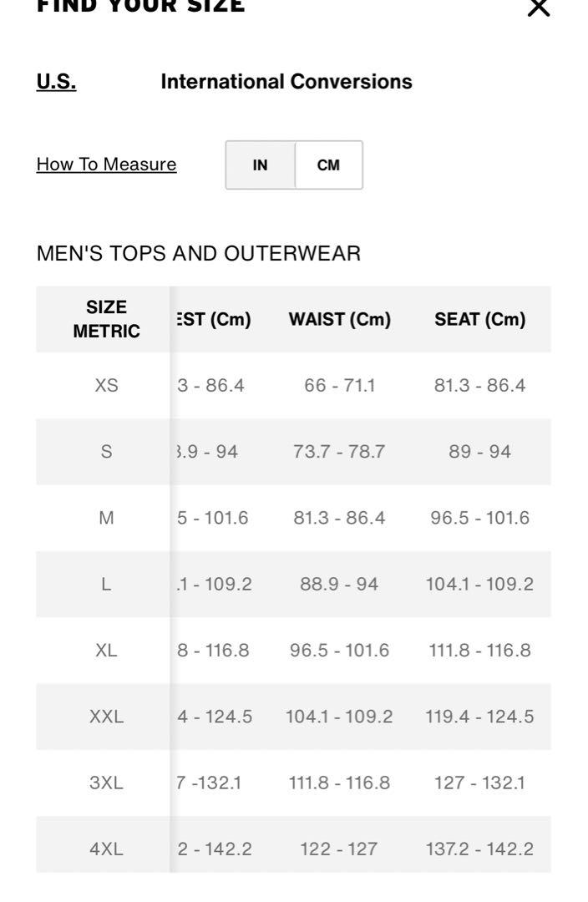Click seat value 137.2 - 142.2

point(479,849)
